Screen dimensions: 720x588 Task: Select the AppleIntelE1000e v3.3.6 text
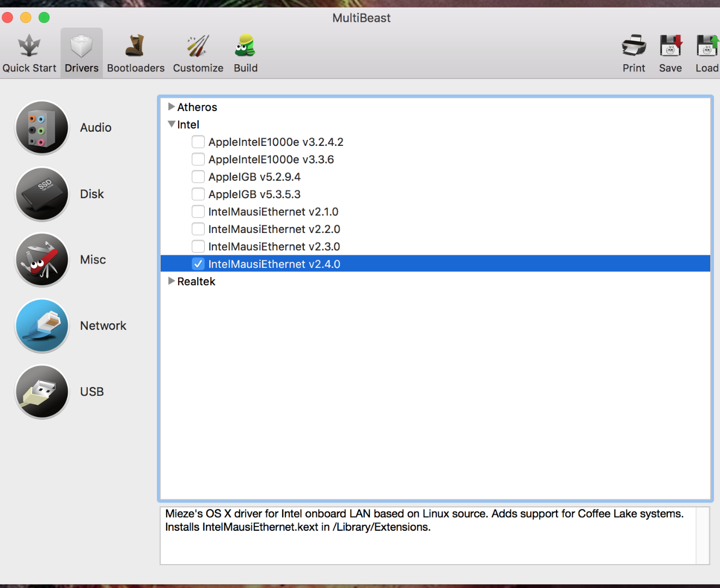271,160
